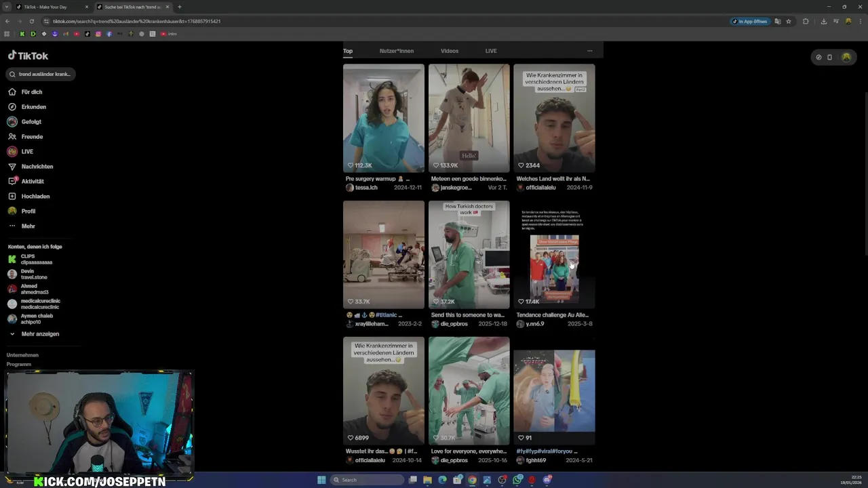Open WhatsApp from the taskbar
Image resolution: width=868 pixels, height=488 pixels.
click(x=517, y=480)
